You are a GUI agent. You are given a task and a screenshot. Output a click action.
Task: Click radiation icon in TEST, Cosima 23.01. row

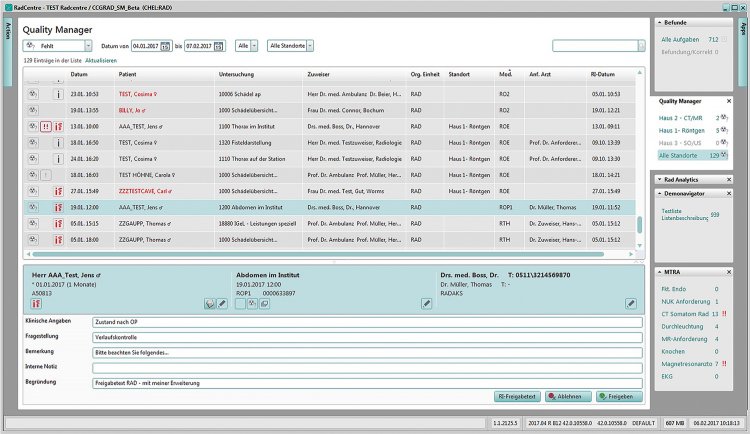(x=33, y=94)
